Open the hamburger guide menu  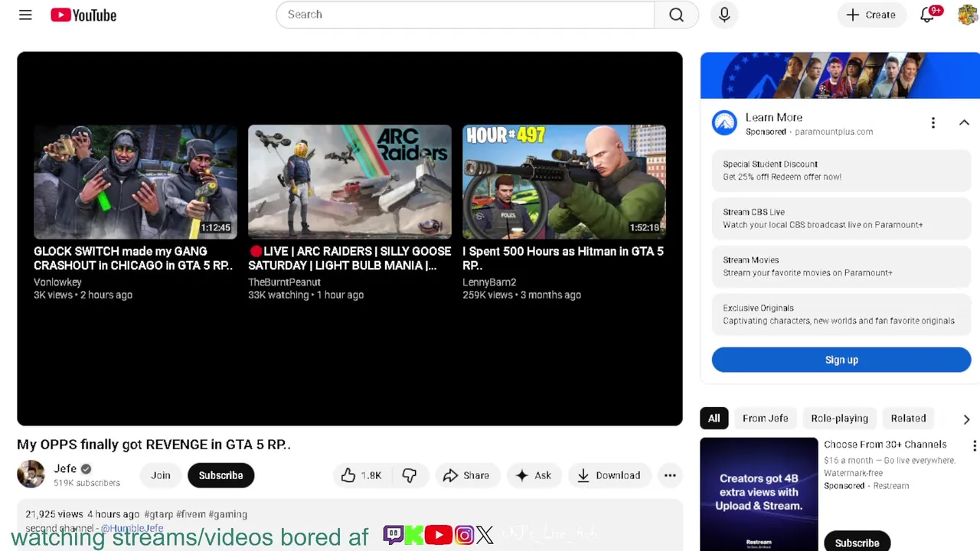coord(25,15)
